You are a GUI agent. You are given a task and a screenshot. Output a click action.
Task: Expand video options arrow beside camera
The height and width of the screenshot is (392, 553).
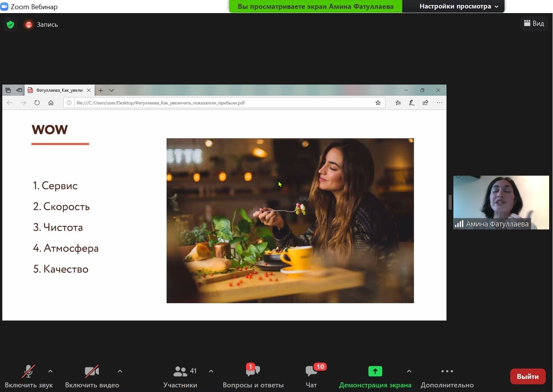pyautogui.click(x=120, y=371)
